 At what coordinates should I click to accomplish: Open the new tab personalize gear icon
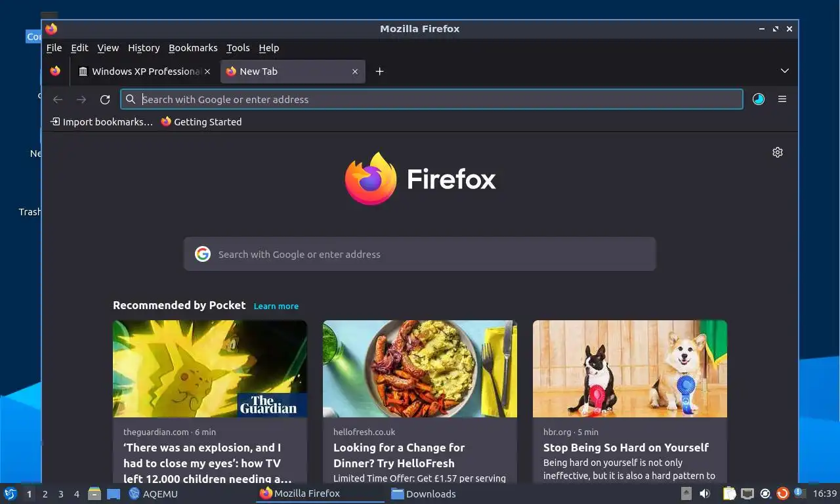tap(778, 152)
